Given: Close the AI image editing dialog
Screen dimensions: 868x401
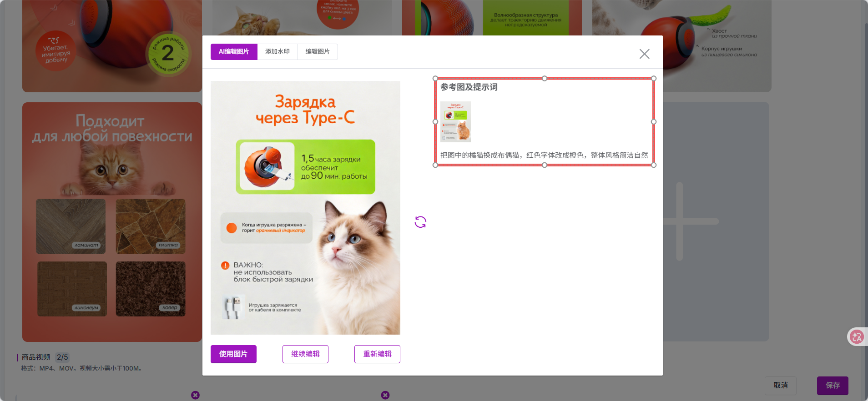Looking at the screenshot, I should click(644, 54).
